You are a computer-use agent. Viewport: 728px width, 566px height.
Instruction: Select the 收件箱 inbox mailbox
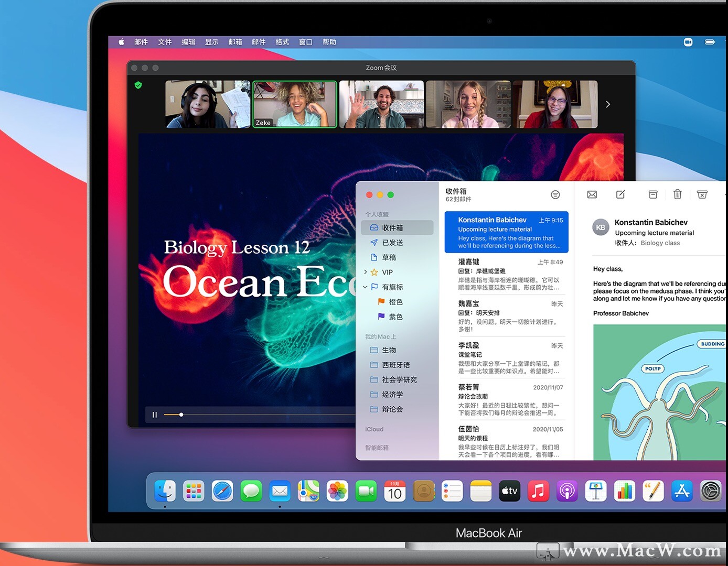click(397, 227)
